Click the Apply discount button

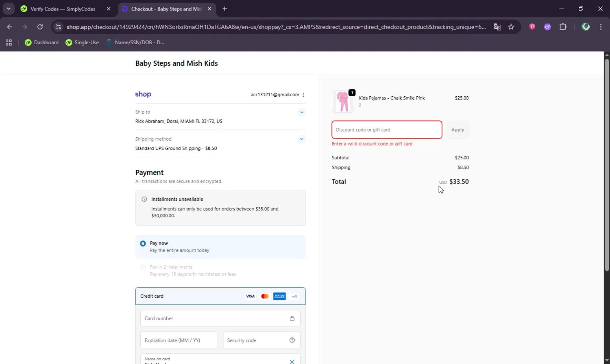click(x=457, y=130)
